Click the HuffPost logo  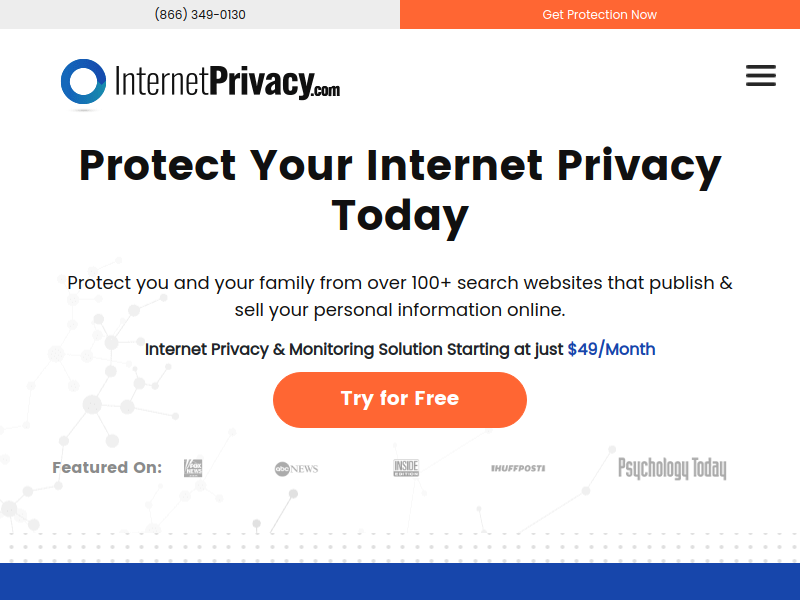click(518, 468)
